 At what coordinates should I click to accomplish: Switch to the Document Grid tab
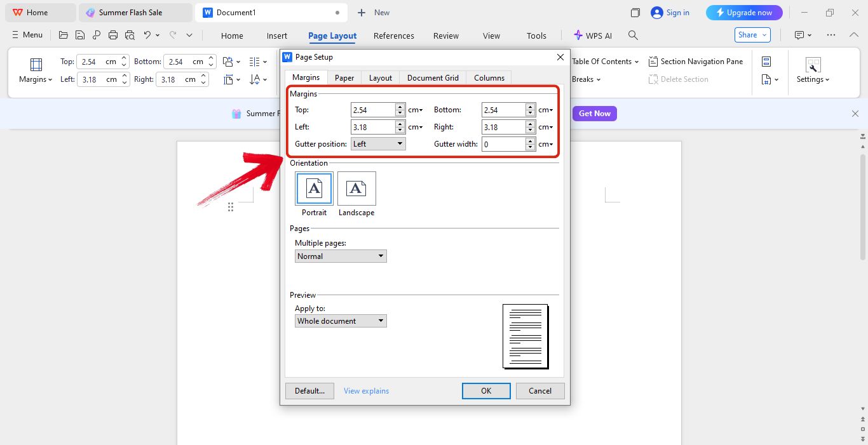(x=433, y=77)
